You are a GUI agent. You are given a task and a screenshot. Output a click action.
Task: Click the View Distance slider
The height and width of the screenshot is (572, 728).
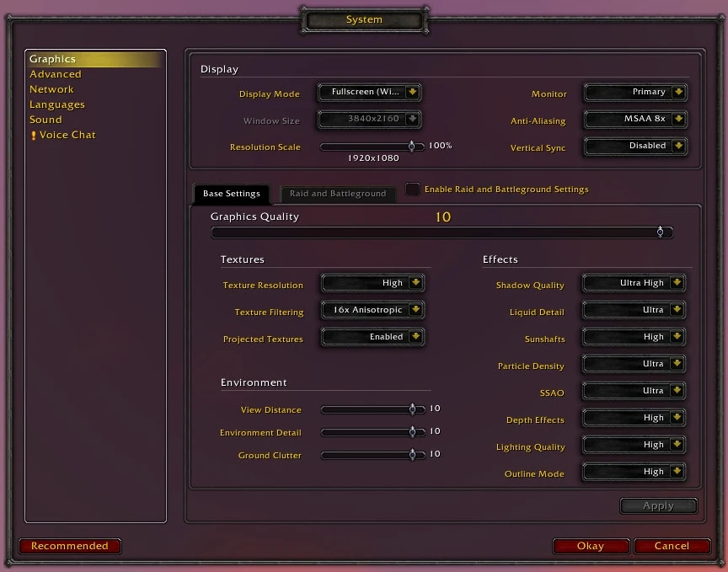(x=372, y=409)
